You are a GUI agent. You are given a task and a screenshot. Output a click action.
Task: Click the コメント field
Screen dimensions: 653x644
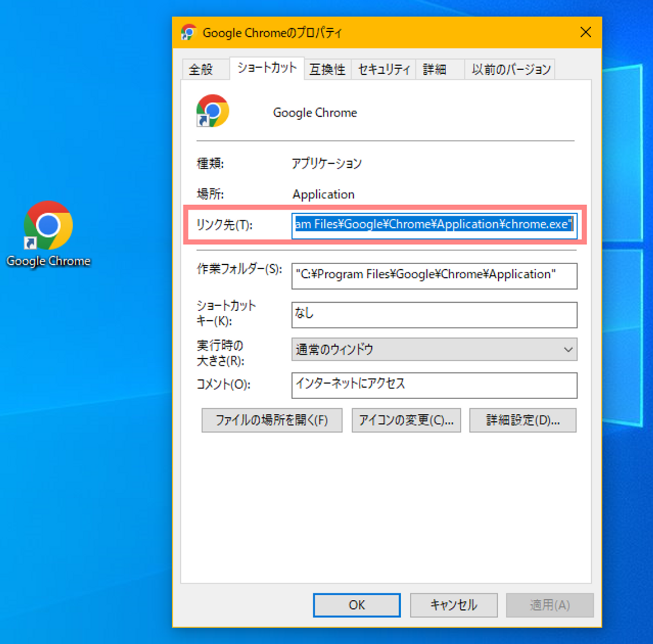[434, 385]
